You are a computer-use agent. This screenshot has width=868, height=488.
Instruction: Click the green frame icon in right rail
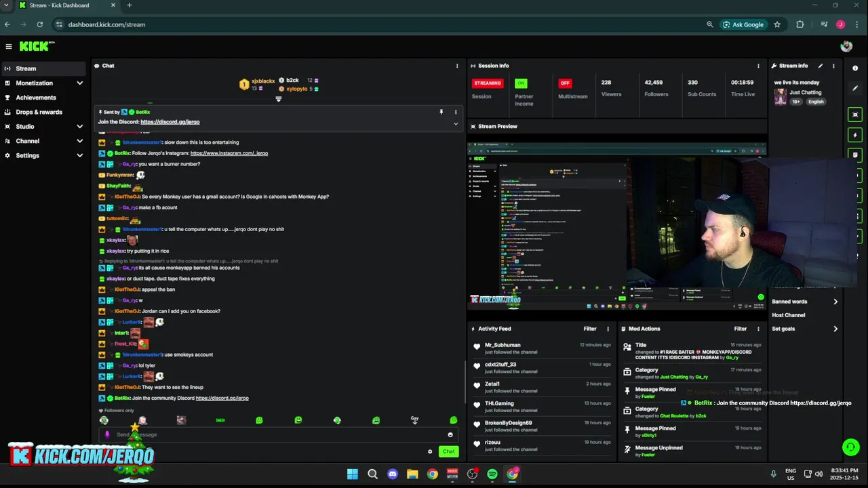[855, 115]
